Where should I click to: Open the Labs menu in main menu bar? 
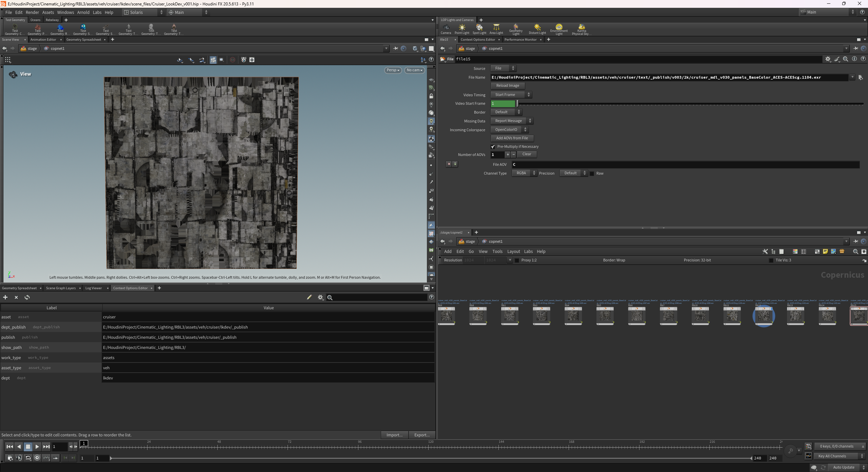coord(97,12)
